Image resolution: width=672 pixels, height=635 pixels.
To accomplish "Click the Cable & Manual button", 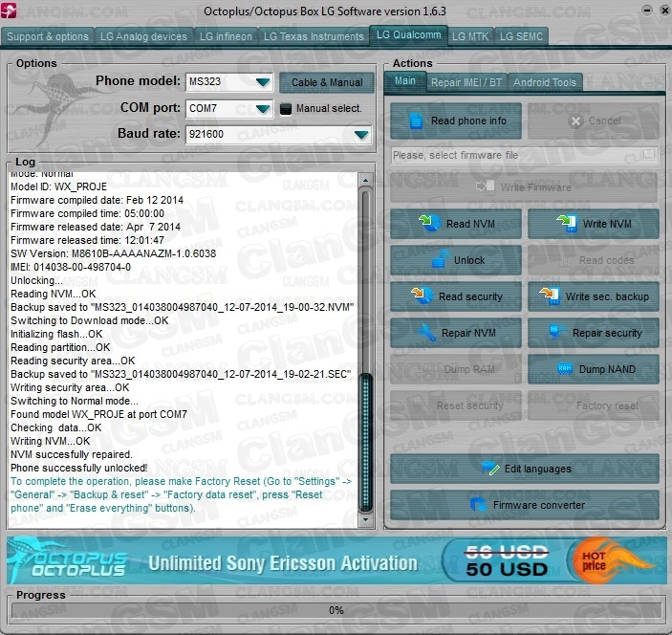I will coord(327,82).
